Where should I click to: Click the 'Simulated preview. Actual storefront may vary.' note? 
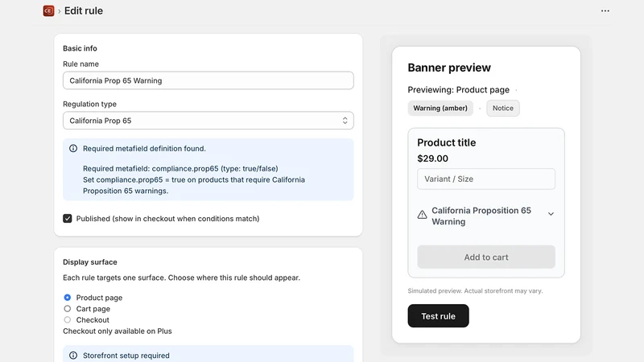coord(475,290)
